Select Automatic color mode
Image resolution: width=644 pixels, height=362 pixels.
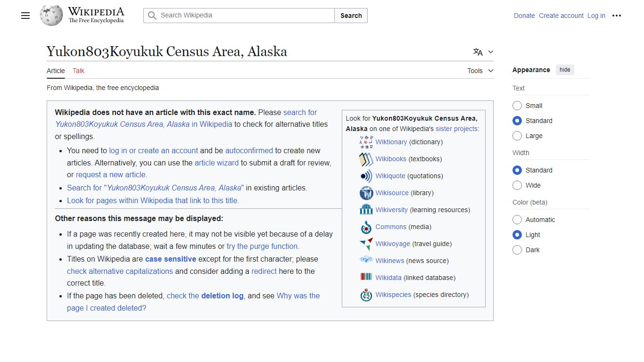coord(517,220)
